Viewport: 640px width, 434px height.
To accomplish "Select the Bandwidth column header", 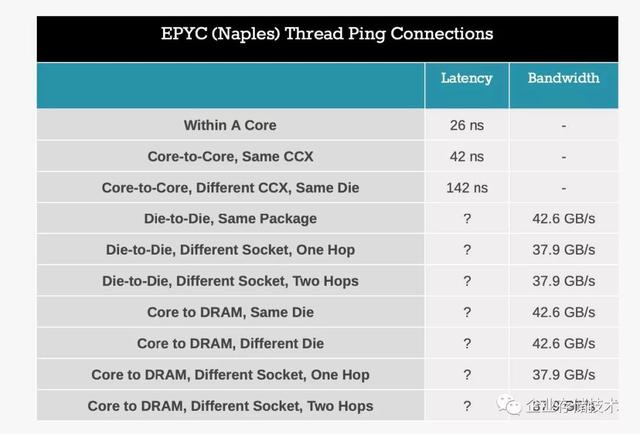I will [x=563, y=78].
